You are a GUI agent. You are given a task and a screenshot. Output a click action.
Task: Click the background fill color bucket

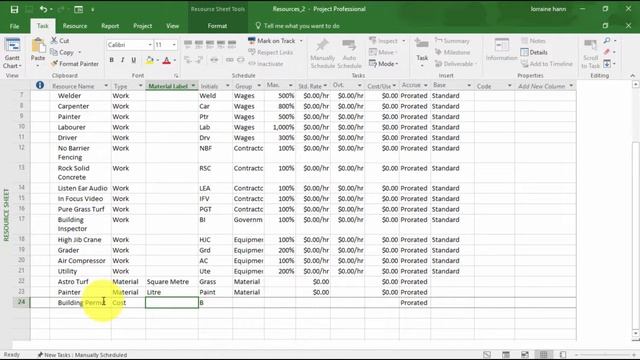(x=150, y=60)
